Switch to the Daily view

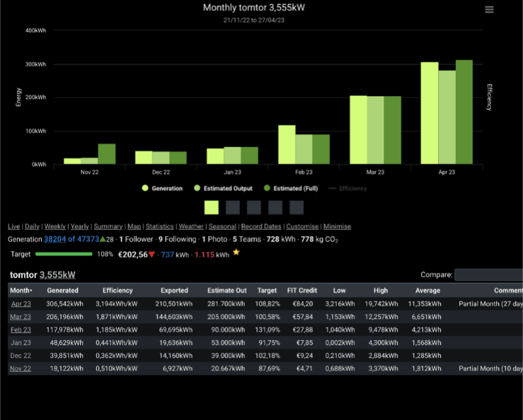click(x=32, y=227)
